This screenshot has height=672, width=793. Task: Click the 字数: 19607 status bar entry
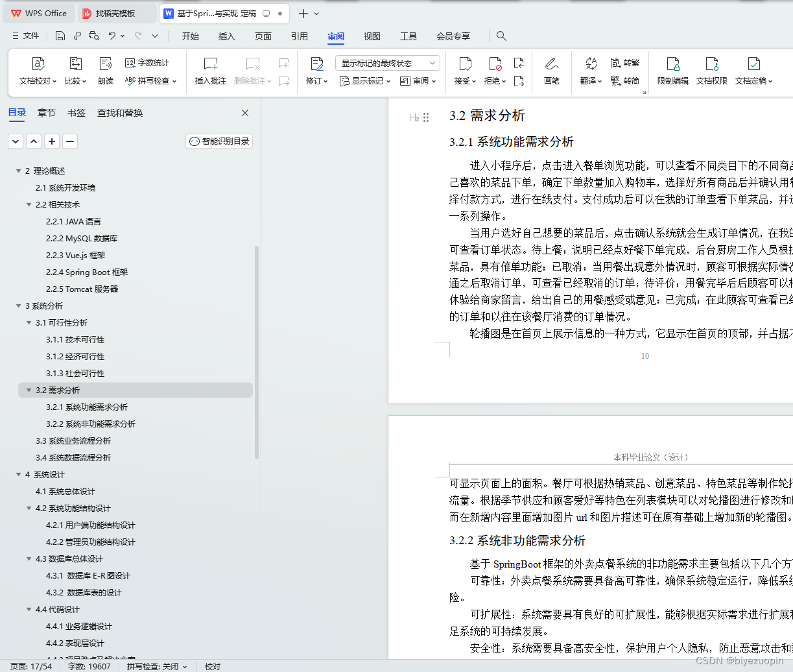[89, 666]
